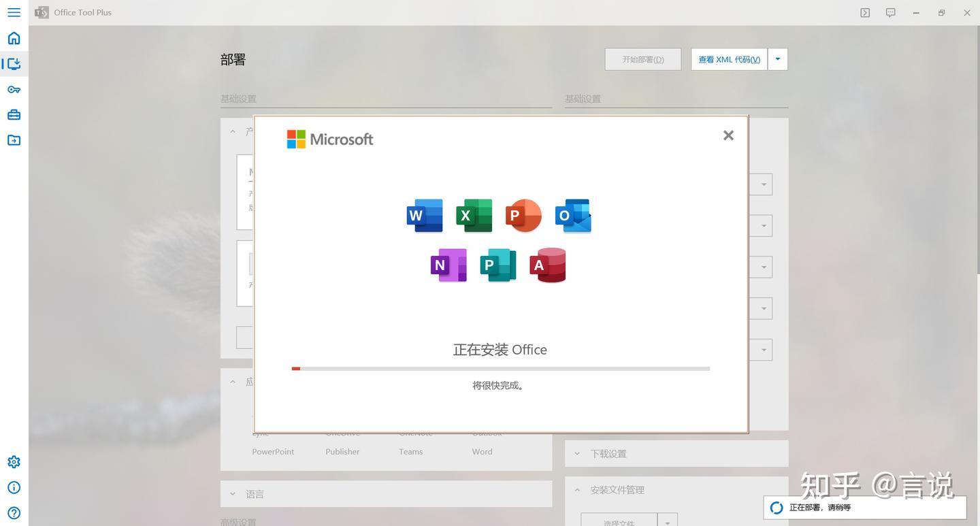Open the Help question mark icon
Viewport: 980px width, 526px height.
pos(14,512)
